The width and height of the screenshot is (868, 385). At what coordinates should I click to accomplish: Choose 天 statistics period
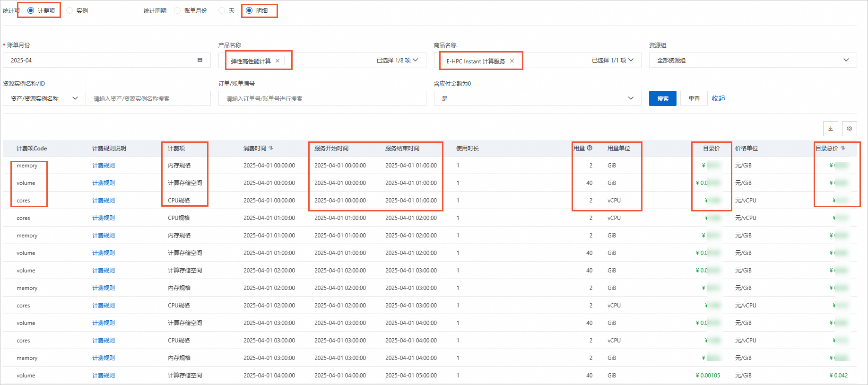[222, 10]
